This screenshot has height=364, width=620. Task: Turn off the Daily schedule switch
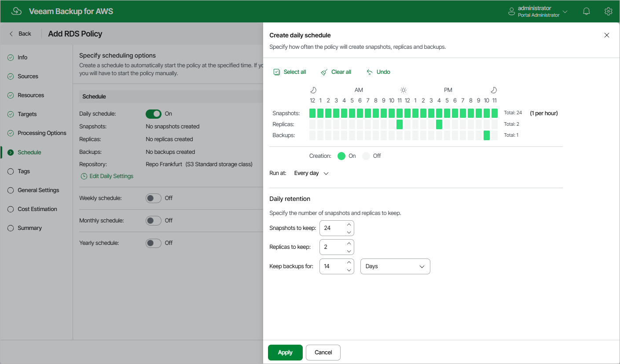[154, 114]
